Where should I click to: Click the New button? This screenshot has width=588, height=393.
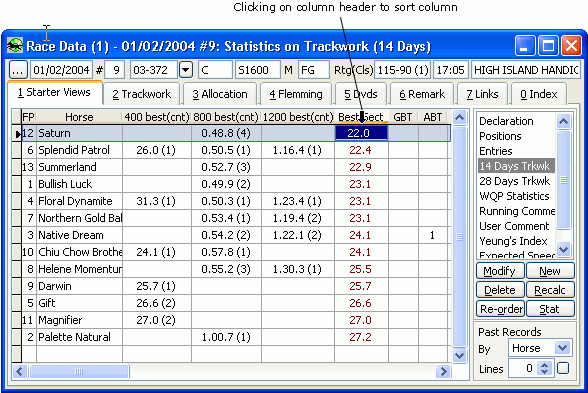550,271
